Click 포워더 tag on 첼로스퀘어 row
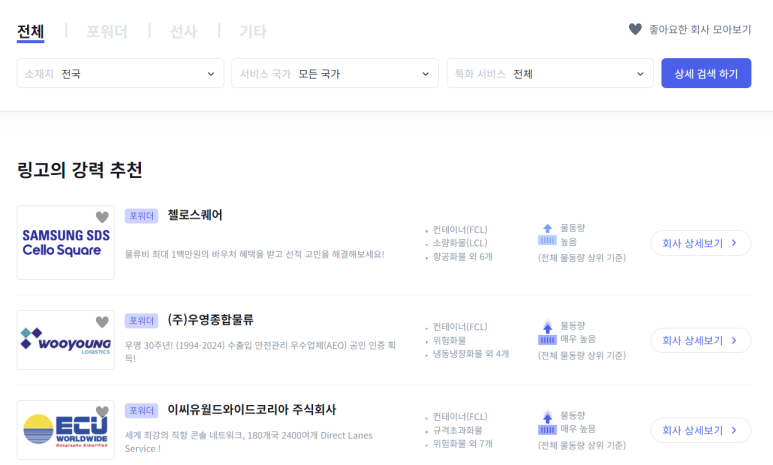773x465 pixels. (x=141, y=216)
